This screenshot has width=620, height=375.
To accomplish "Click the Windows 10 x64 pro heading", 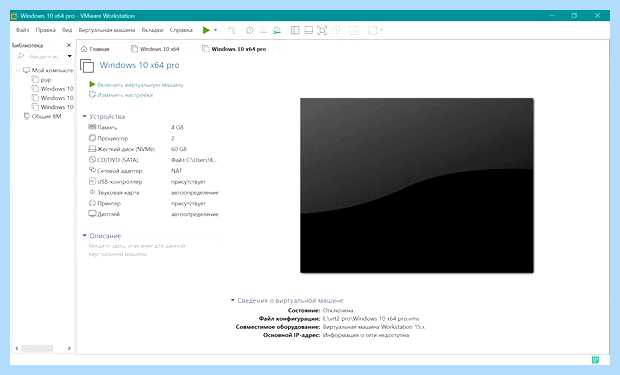I will [x=139, y=65].
